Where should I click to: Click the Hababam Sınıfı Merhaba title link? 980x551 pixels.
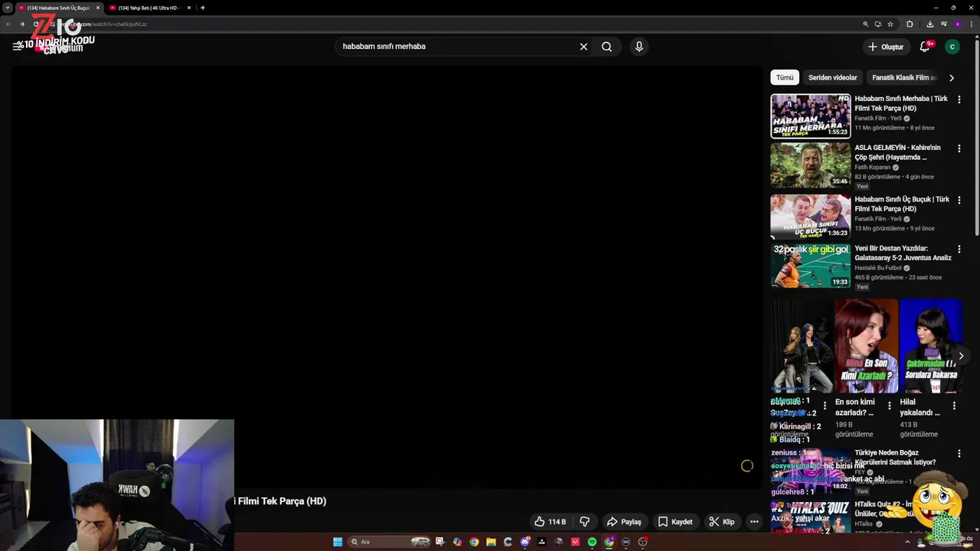coord(901,103)
